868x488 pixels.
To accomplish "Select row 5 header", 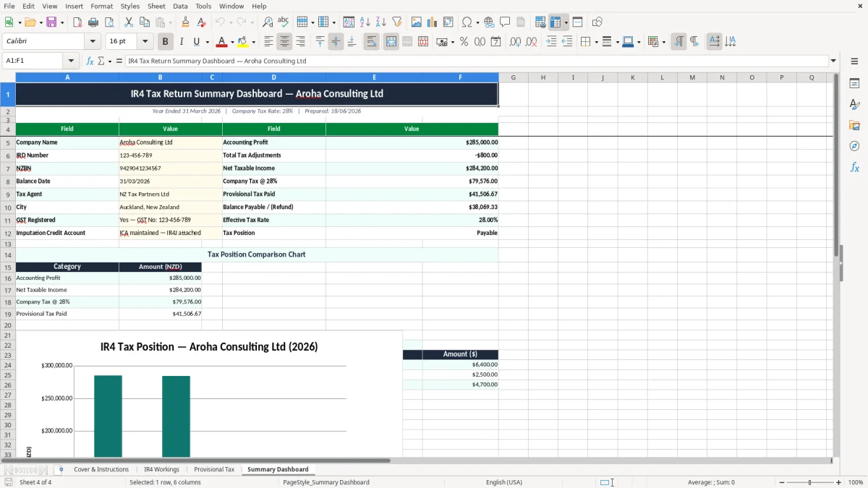I will [8, 142].
